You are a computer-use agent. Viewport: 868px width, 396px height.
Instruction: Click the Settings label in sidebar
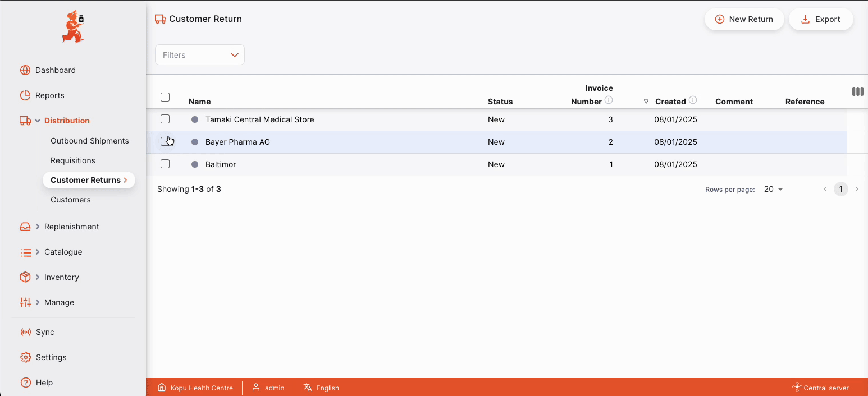[x=51, y=357]
